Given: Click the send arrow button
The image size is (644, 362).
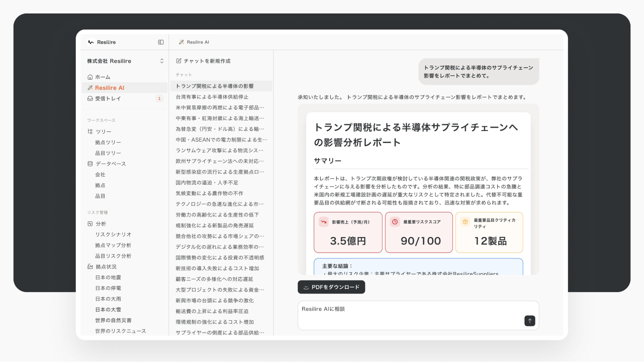Looking at the screenshot, I should click(529, 320).
